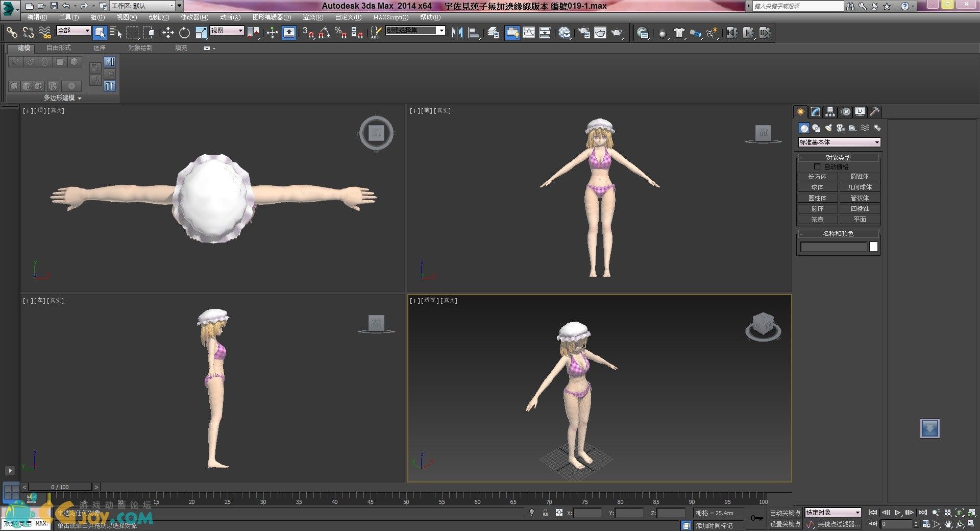Click the Use Pivot Point Center icon
980x531 pixels.
(x=254, y=33)
